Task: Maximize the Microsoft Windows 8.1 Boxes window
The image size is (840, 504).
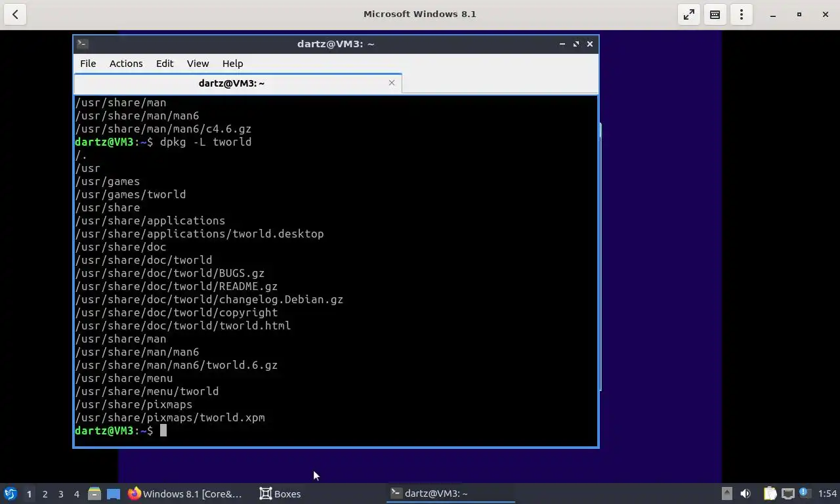Action: 799,14
